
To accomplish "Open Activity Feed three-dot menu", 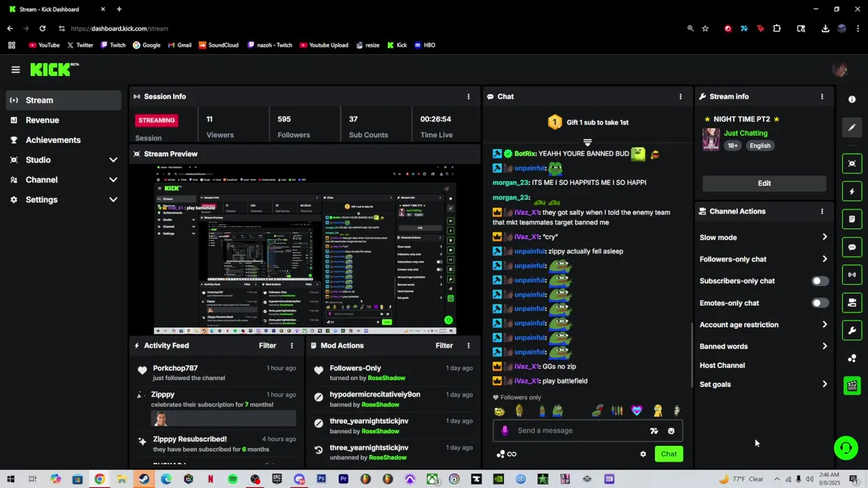I will coord(292,346).
